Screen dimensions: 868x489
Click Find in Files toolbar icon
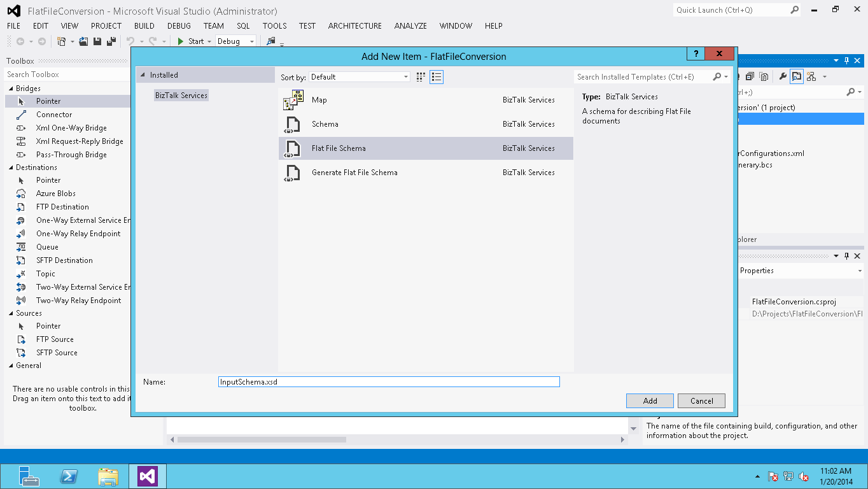271,41
